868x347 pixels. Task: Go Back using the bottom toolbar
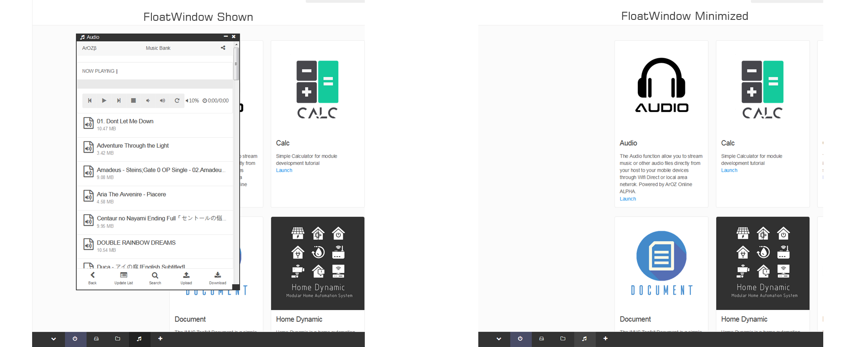click(x=93, y=278)
